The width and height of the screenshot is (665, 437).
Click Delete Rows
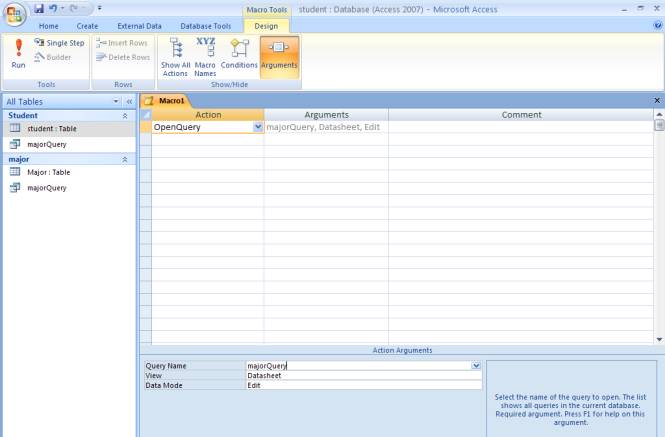tap(123, 57)
